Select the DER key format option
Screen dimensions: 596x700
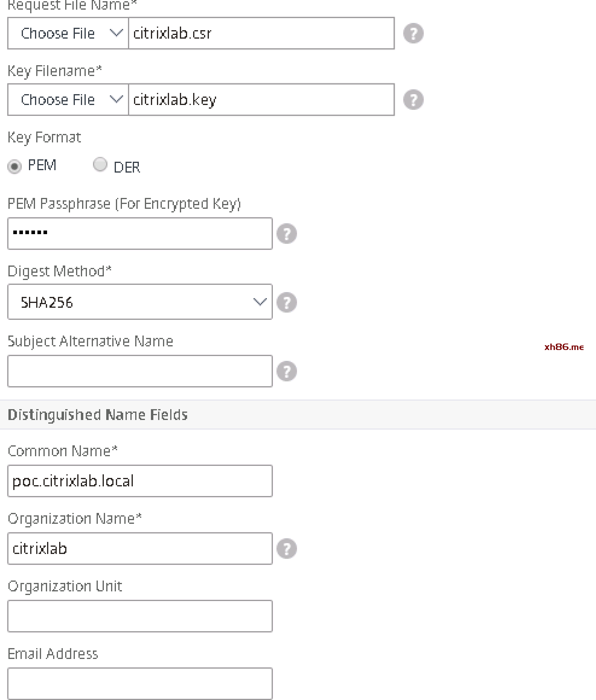pos(100,165)
